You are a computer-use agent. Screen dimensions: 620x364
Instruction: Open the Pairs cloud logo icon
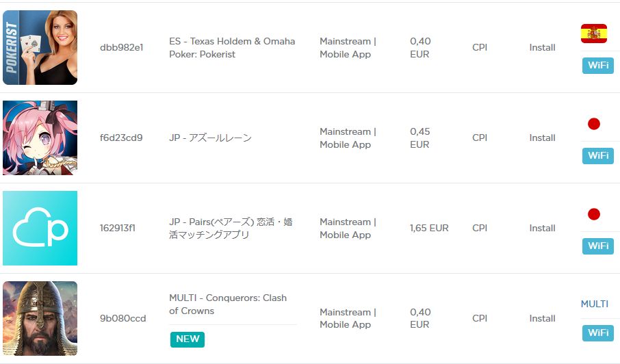(40, 228)
